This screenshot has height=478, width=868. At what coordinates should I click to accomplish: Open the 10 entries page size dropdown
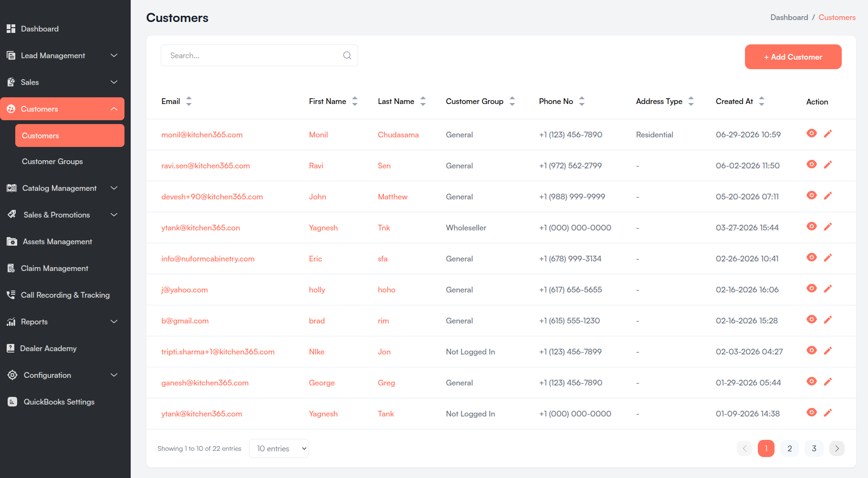[279, 448]
